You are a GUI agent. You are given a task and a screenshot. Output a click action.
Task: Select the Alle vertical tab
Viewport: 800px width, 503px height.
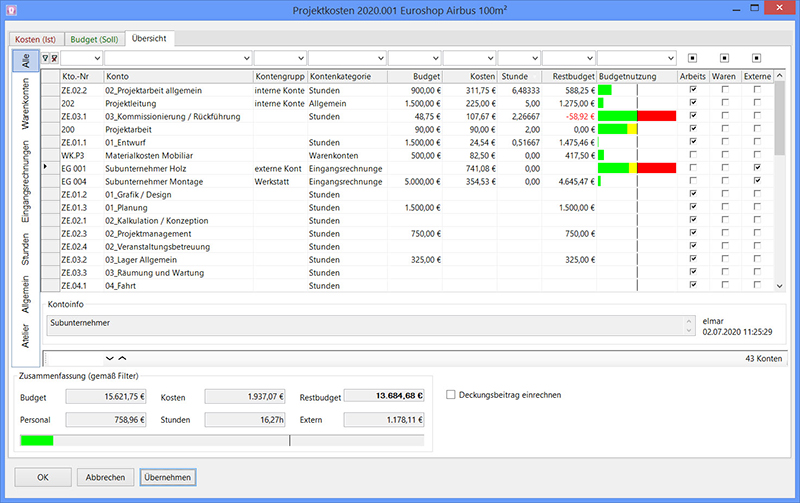pyautogui.click(x=26, y=61)
